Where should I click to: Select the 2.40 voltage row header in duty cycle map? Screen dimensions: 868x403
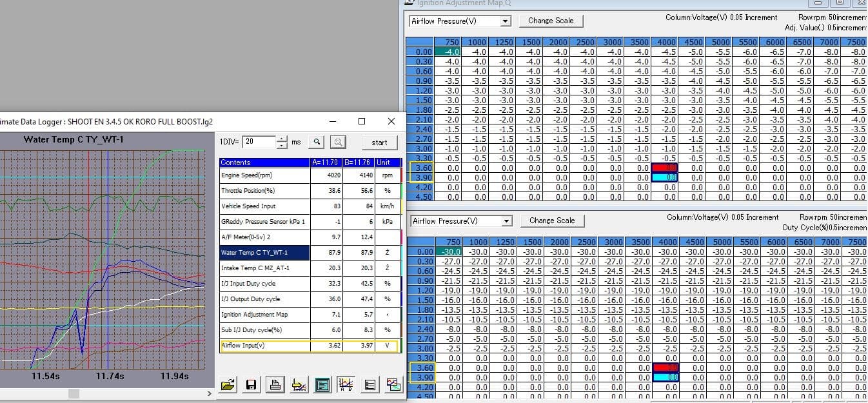tap(420, 329)
